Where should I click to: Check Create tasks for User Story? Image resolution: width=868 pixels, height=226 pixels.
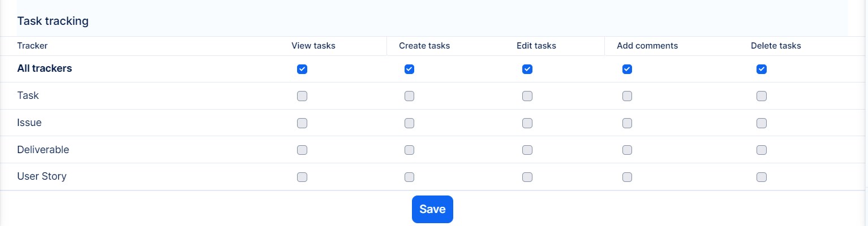pyautogui.click(x=409, y=177)
